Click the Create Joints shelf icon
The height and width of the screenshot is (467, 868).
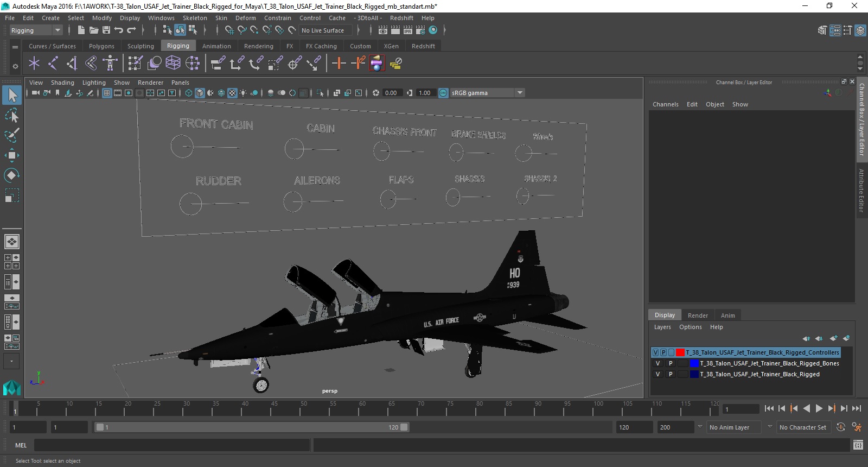(x=53, y=64)
